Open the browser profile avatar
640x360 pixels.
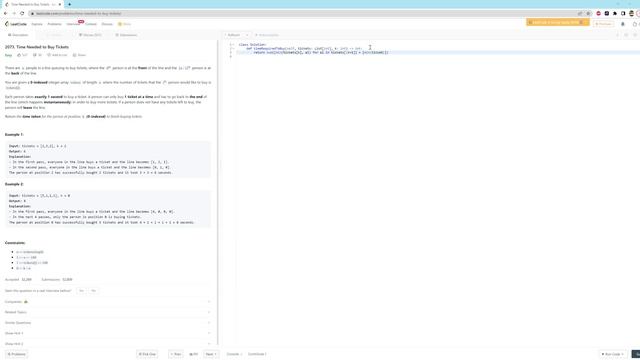(631, 13)
